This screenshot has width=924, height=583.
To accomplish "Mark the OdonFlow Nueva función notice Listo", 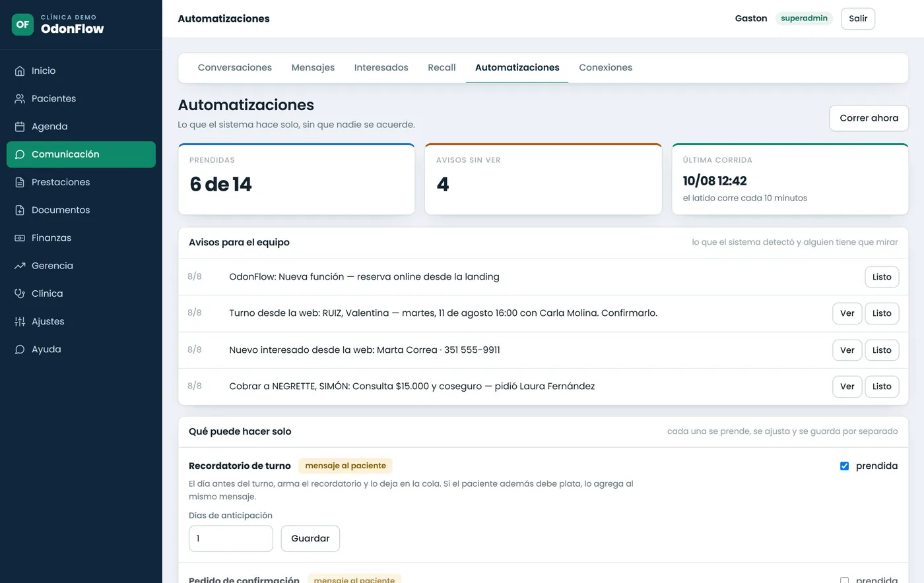I will click(x=882, y=277).
